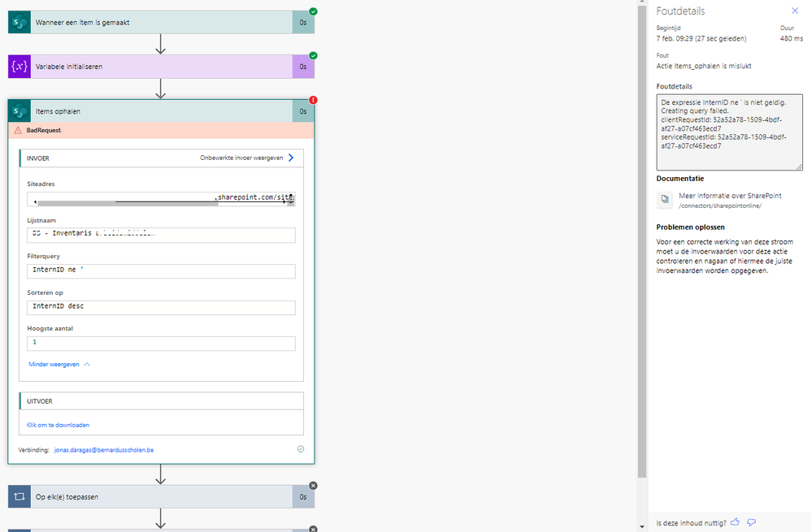The image size is (812, 532).
Task: Click the '0s' duration on 'Items ophalen'
Action: click(303, 111)
